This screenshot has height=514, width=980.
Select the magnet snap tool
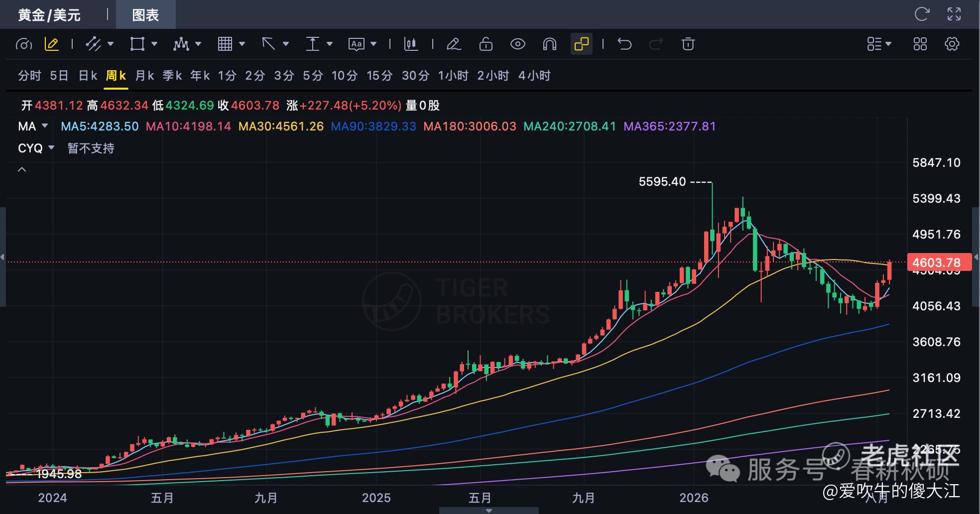tap(549, 44)
